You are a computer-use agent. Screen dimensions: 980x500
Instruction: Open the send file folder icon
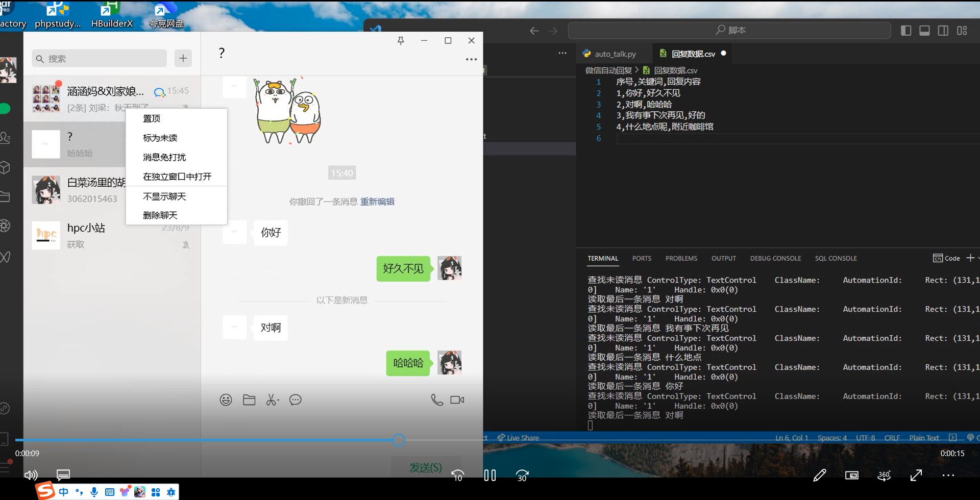click(x=249, y=400)
